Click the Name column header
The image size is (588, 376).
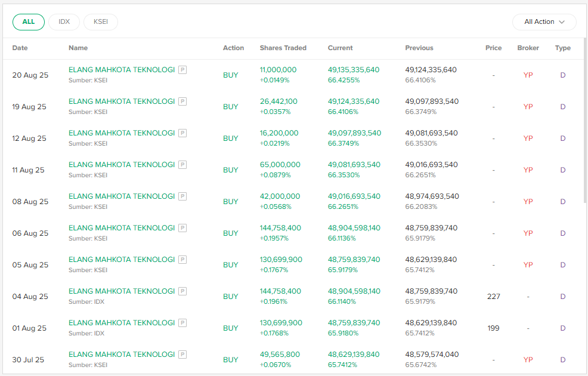point(78,48)
